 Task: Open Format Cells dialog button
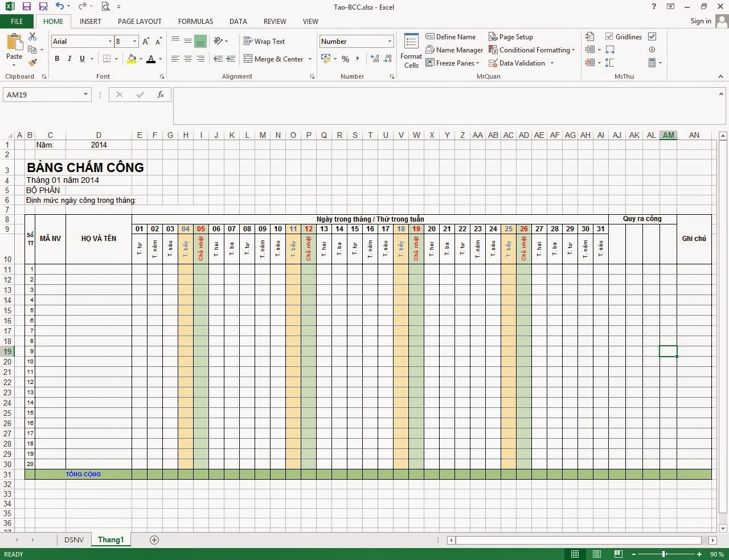point(411,51)
